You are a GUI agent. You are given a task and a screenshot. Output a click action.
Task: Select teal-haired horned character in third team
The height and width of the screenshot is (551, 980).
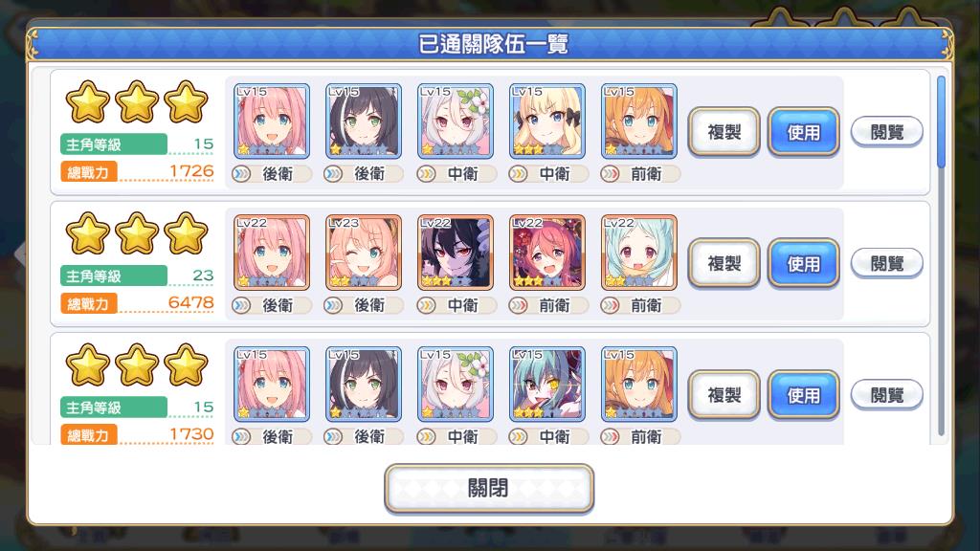click(546, 385)
